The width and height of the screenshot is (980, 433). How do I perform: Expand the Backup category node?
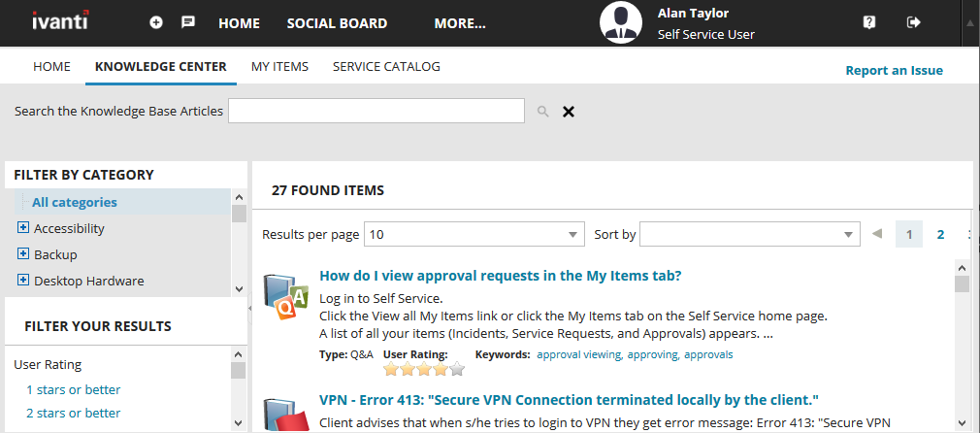tap(23, 254)
